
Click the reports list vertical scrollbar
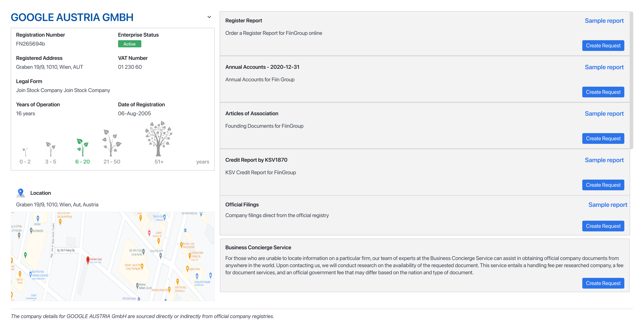[631, 80]
